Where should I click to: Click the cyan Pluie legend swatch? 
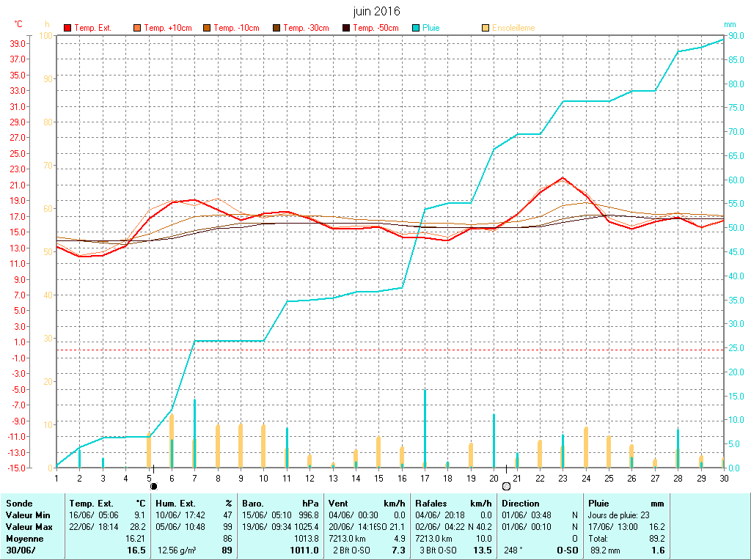(x=416, y=28)
